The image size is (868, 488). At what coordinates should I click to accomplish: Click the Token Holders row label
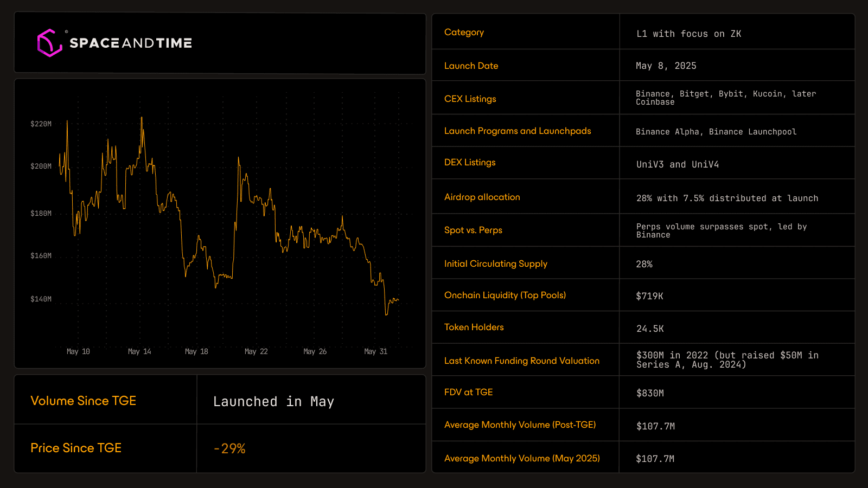[x=474, y=328]
